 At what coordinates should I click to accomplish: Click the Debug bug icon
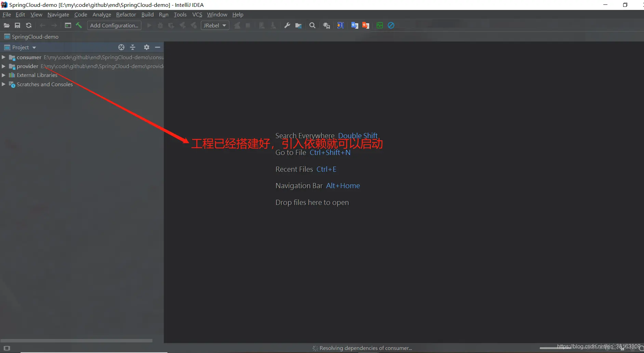[x=160, y=25]
